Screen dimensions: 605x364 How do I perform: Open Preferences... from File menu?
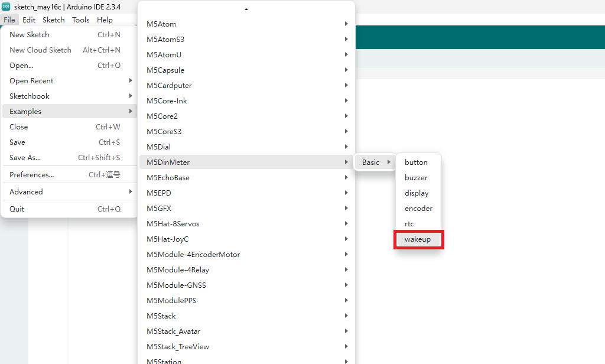pos(70,175)
